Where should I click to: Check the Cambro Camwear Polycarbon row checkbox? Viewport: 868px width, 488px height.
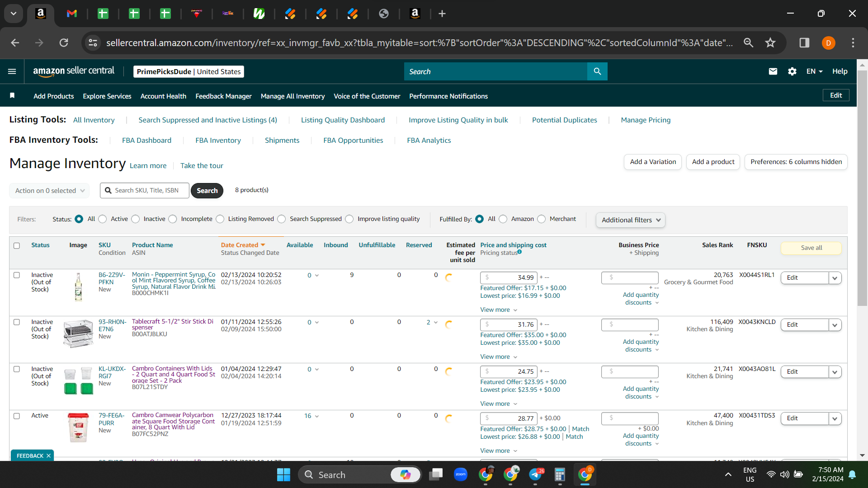click(17, 416)
